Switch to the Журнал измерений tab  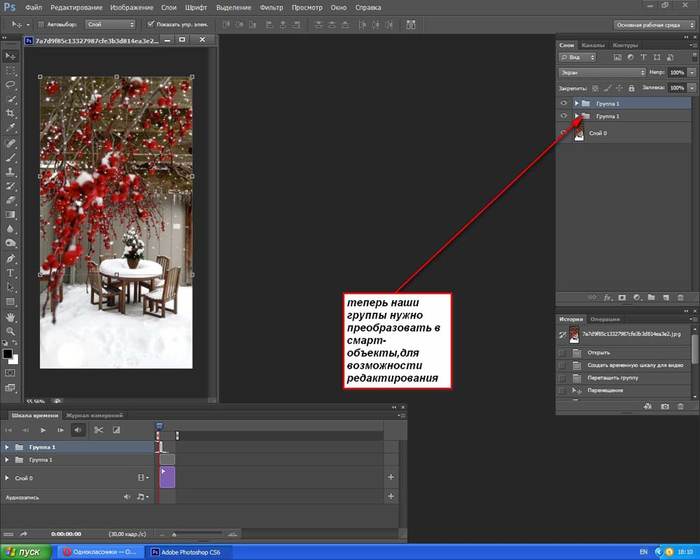pos(94,415)
